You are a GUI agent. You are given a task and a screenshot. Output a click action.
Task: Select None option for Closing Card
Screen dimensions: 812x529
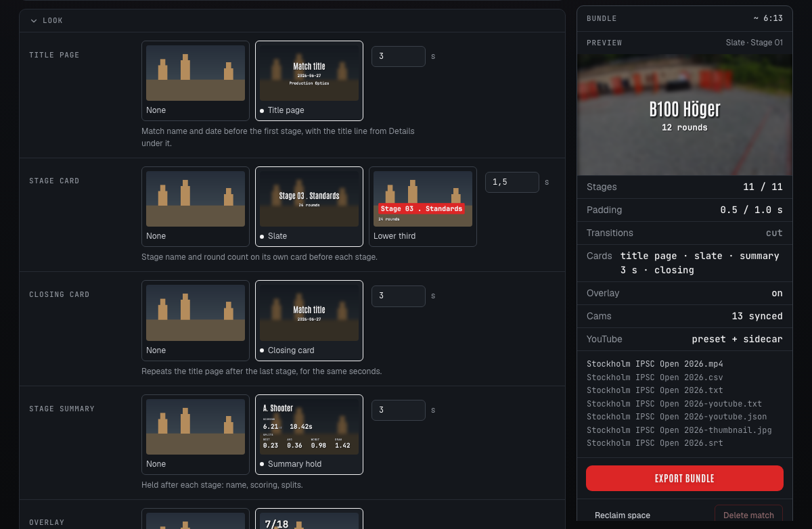196,321
